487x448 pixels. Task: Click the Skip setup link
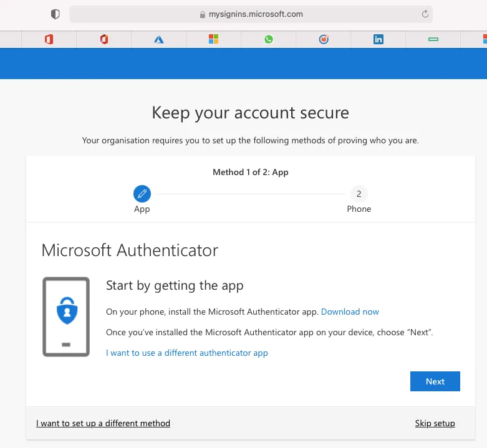click(435, 424)
